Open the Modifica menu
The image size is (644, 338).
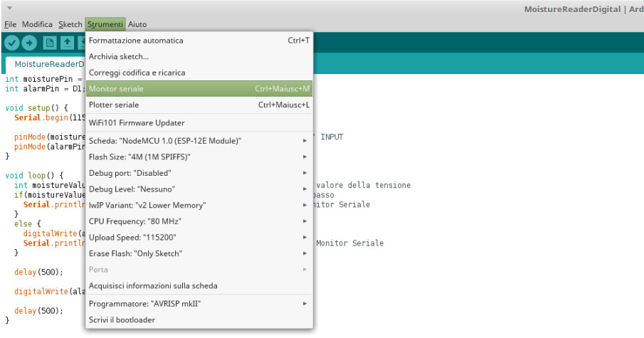[37, 24]
